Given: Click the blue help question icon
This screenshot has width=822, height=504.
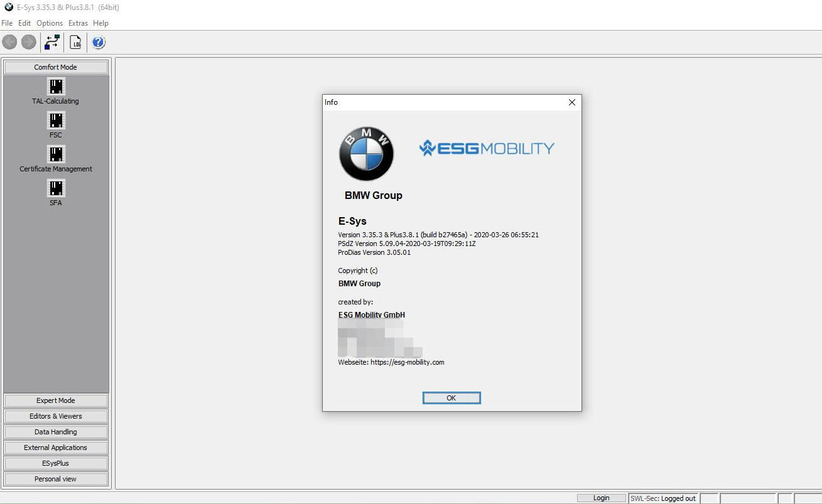Looking at the screenshot, I should click(x=99, y=42).
